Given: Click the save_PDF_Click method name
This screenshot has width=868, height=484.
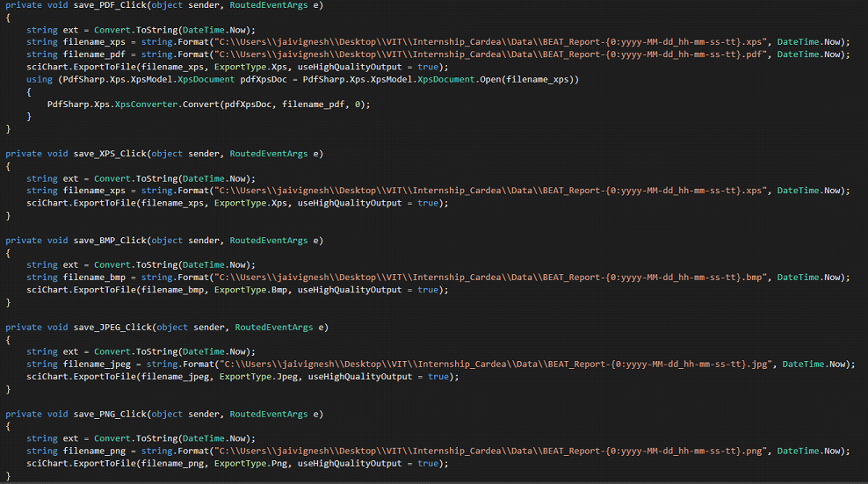Looking at the screenshot, I should [110, 5].
